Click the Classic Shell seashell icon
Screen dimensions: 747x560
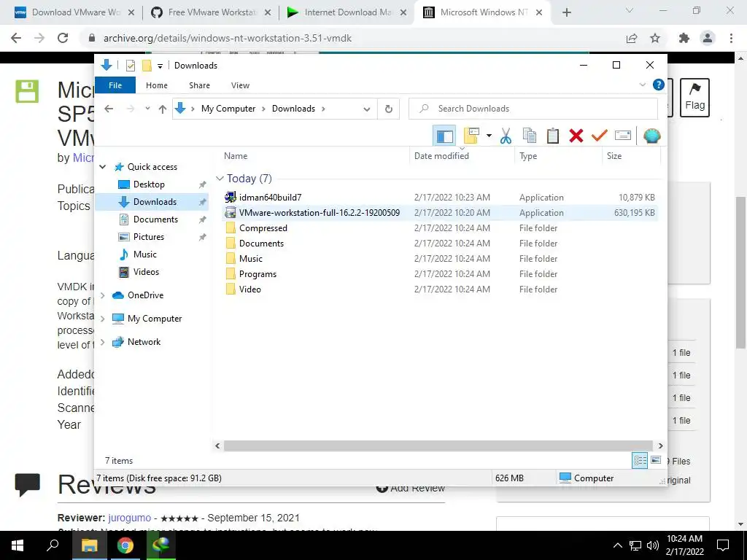[x=651, y=136]
